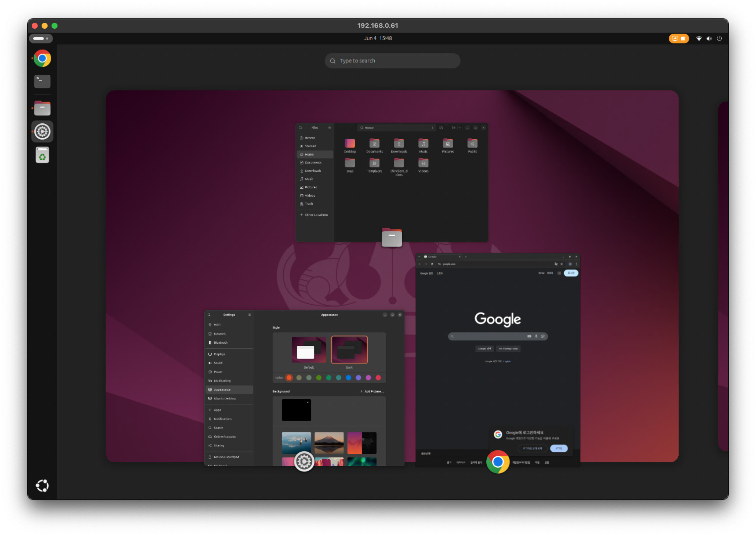
Task: Open a new tab in the Chrome window
Action: (466, 257)
